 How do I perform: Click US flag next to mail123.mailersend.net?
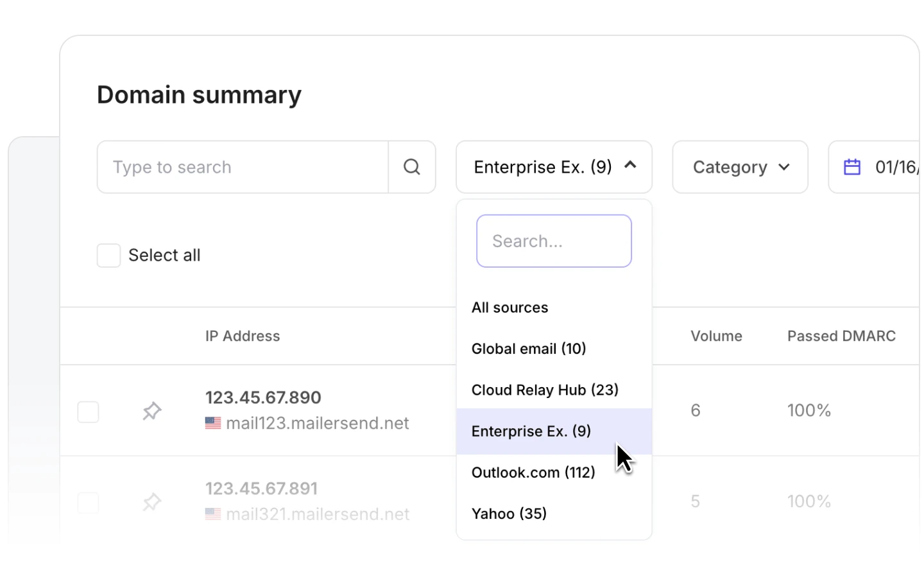[213, 423]
